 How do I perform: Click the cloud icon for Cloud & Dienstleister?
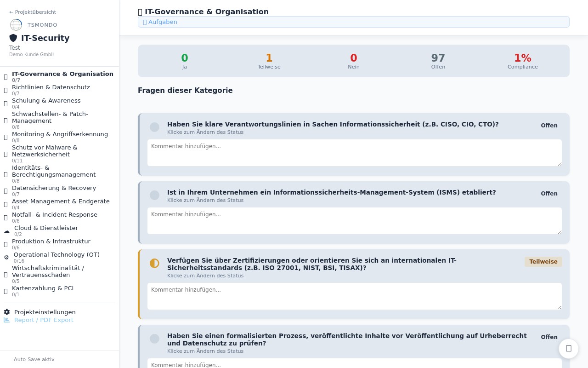click(7, 231)
